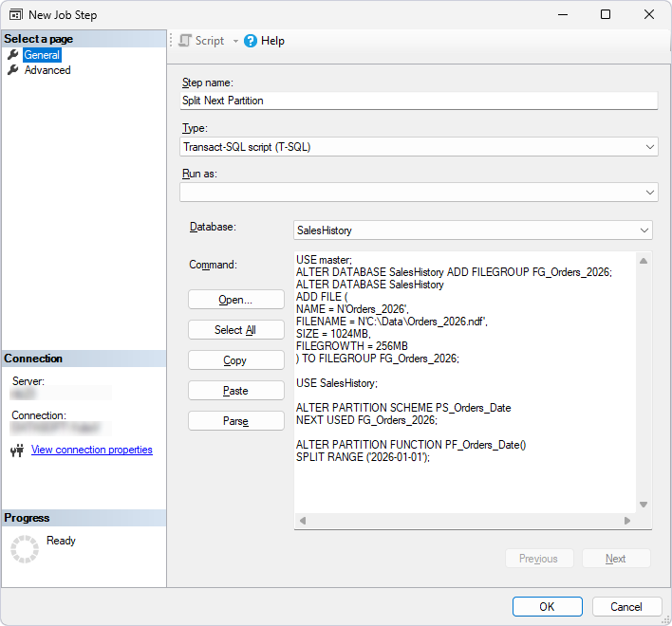Select the General page
This screenshot has width=672, height=626.
point(42,55)
